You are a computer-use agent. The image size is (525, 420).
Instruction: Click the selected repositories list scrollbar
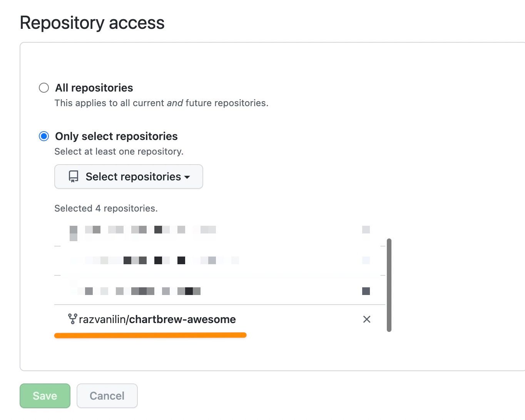tap(389, 285)
